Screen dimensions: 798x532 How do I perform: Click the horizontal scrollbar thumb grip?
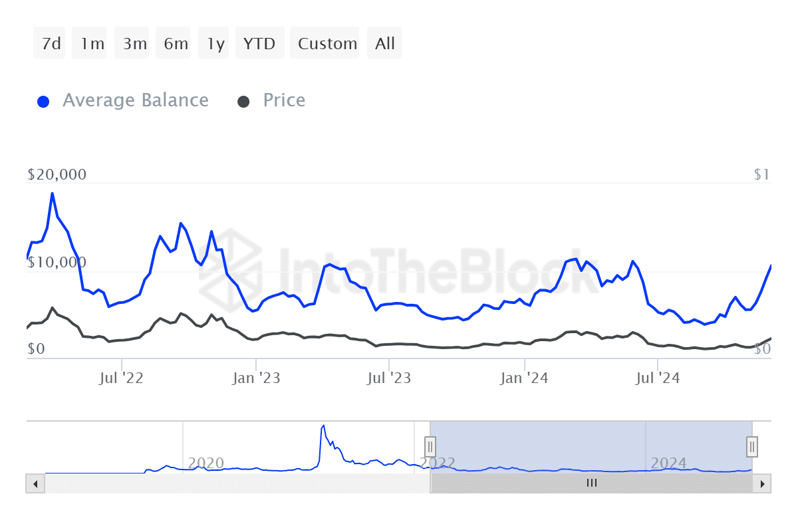(x=591, y=483)
